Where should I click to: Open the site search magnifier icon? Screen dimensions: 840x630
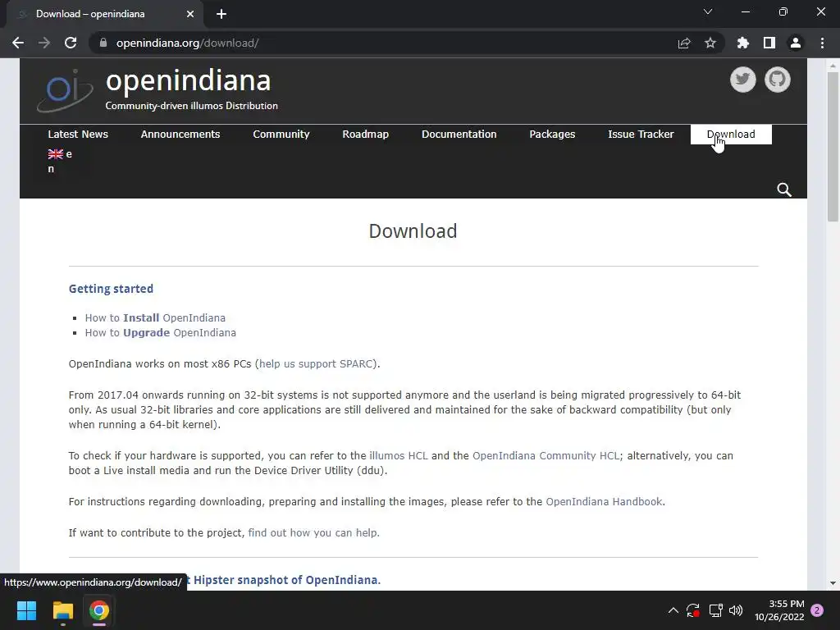(x=784, y=189)
